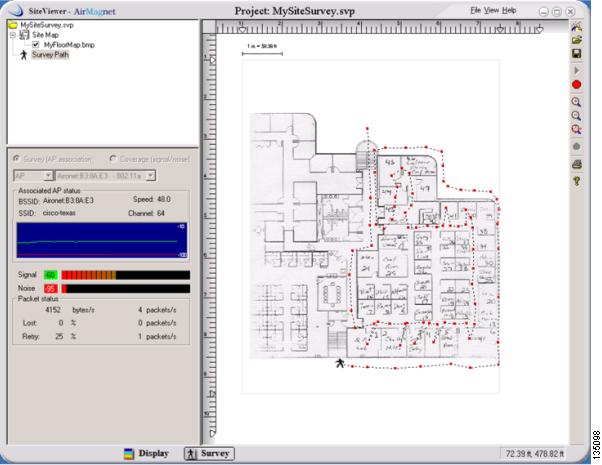Click the map scale bar legend
602x465 pixels.
point(262,50)
